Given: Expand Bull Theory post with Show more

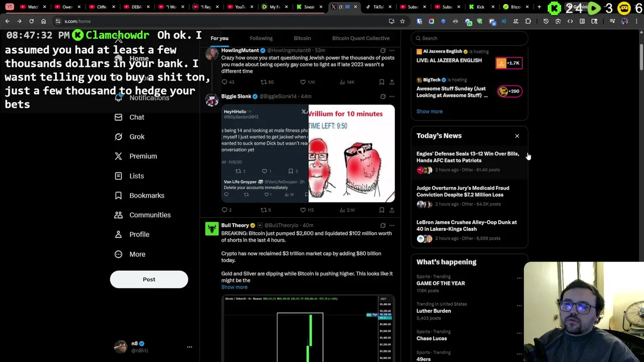Looking at the screenshot, I should coord(234,287).
